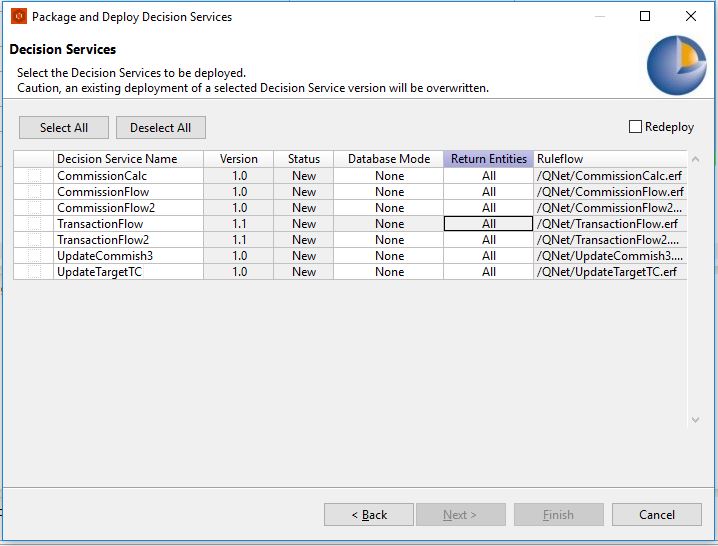Check the TransactionFlow row checkbox
This screenshot has height=546, width=718.
tap(34, 224)
